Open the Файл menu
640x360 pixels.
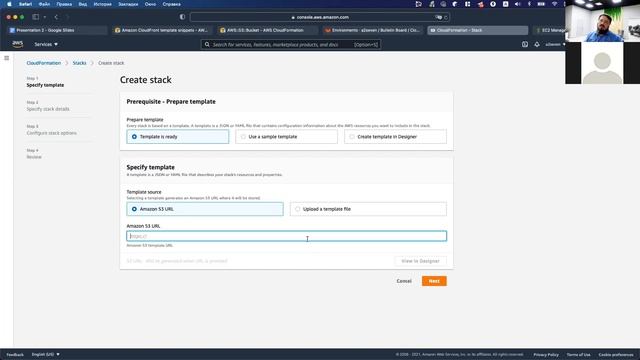click(x=44, y=4)
